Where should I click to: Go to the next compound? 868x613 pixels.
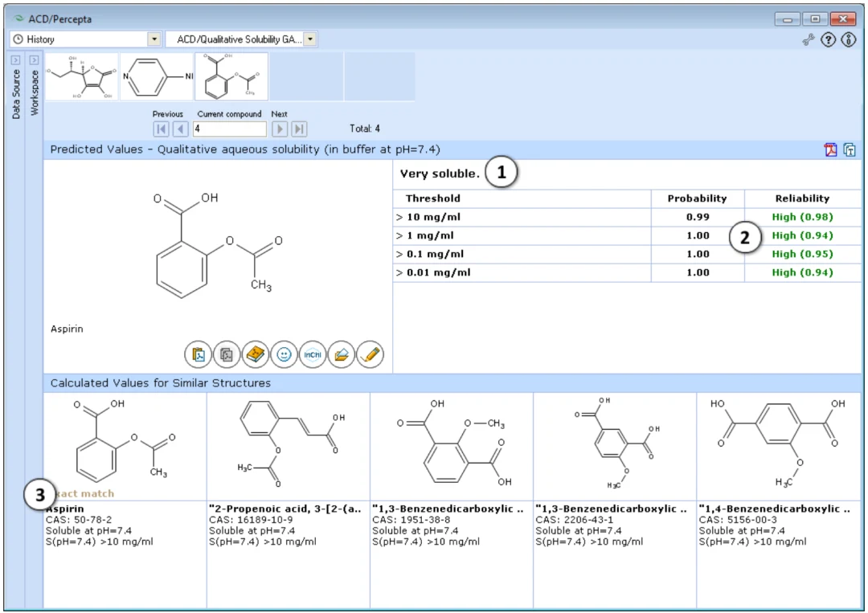tap(280, 129)
